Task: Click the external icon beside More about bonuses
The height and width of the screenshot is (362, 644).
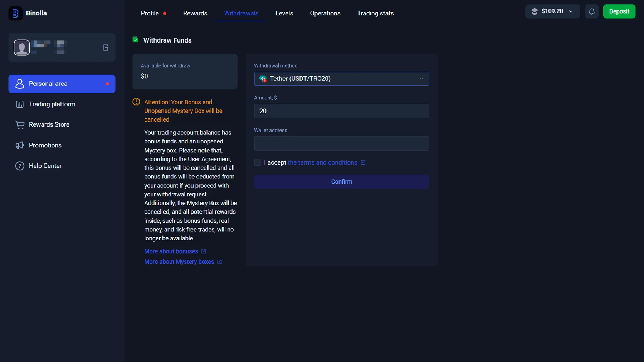Action: click(x=204, y=251)
